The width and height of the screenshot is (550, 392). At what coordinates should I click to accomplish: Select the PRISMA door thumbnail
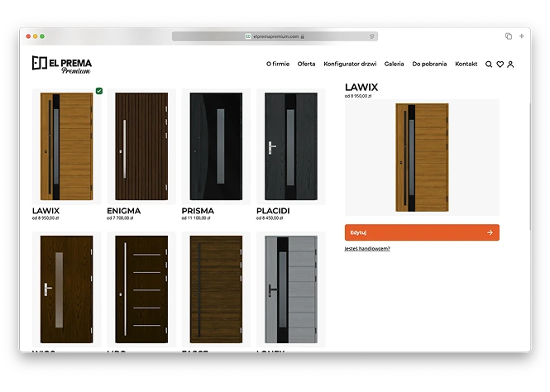coord(216,146)
